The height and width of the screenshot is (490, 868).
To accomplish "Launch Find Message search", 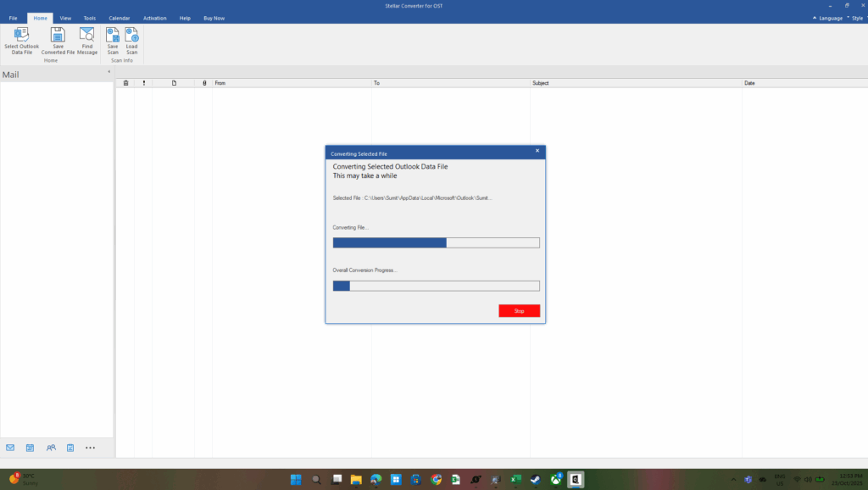I will click(86, 38).
